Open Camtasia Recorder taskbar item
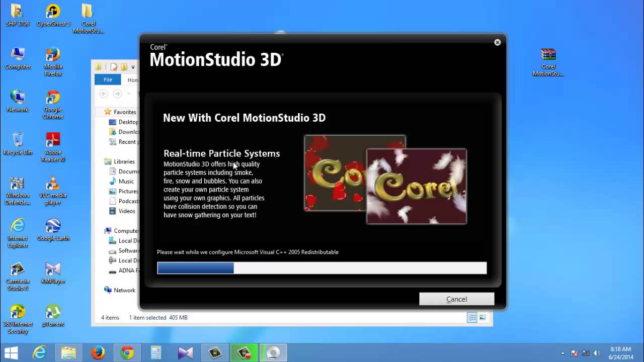The width and height of the screenshot is (644, 362). pos(244,352)
